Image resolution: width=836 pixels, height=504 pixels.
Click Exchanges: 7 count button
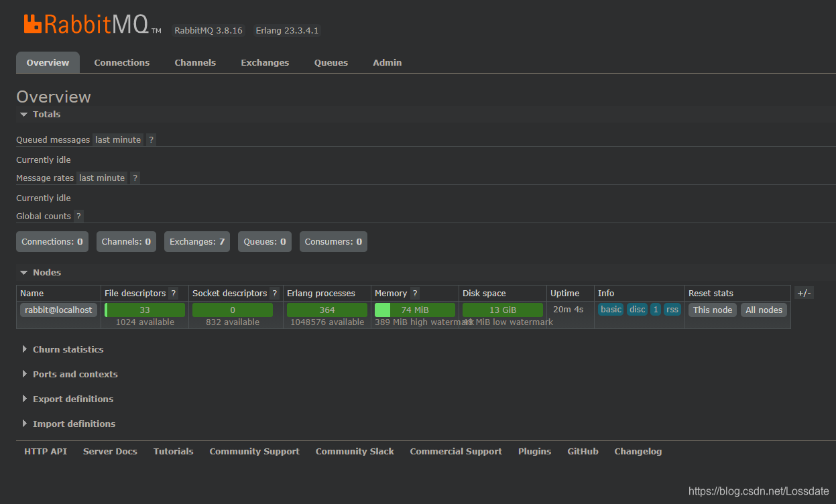(x=197, y=242)
